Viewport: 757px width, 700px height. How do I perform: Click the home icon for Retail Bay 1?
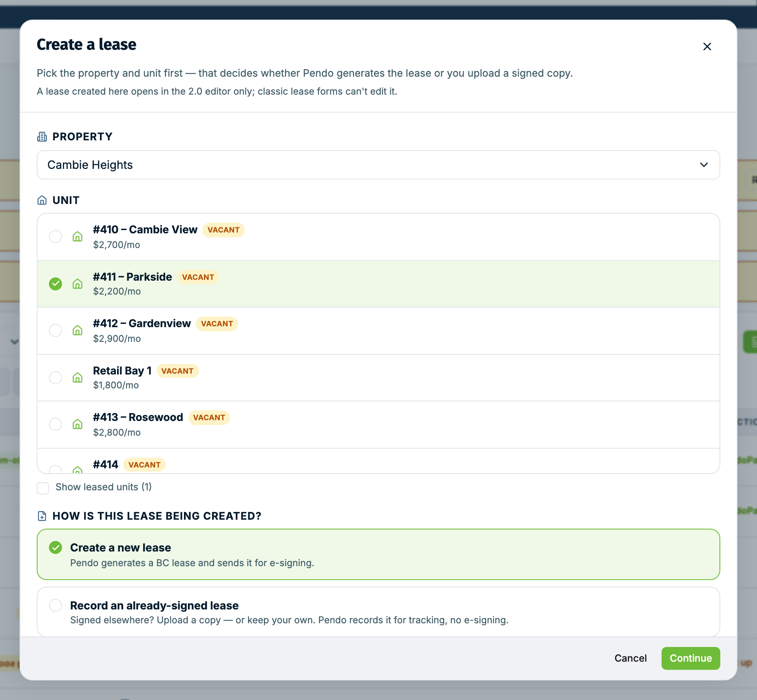click(x=77, y=378)
